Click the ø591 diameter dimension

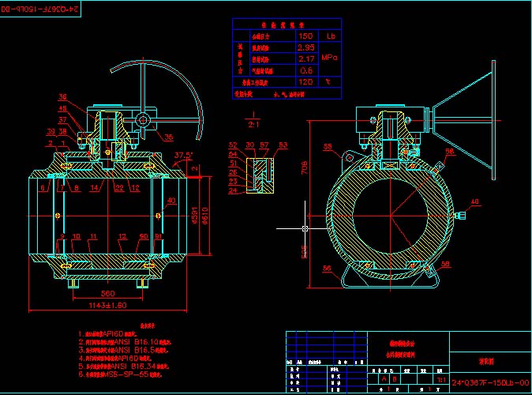[x=195, y=216]
